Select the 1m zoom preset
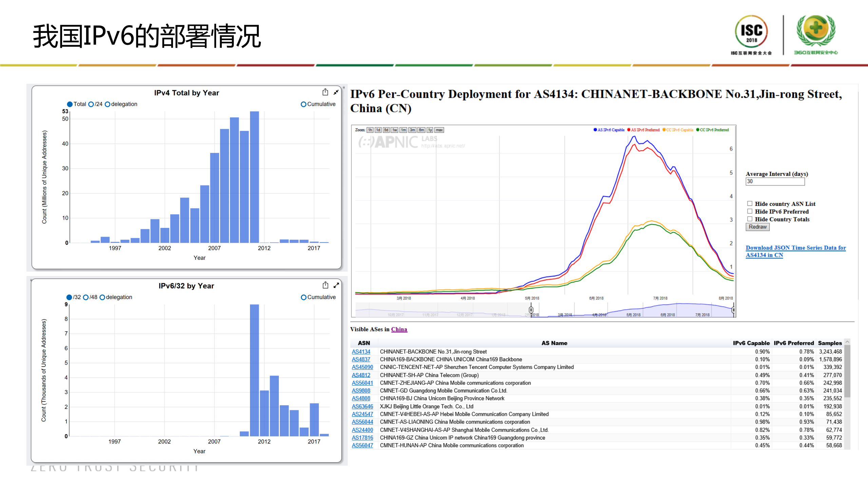The width and height of the screenshot is (868, 488). 403,130
